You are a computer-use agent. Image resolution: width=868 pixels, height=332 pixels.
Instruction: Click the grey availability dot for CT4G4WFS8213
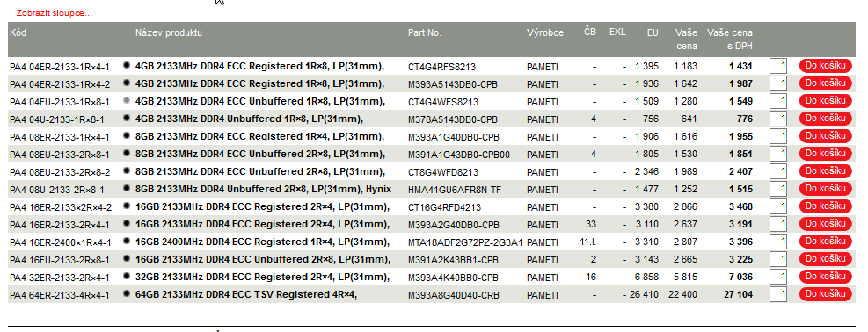127,100
